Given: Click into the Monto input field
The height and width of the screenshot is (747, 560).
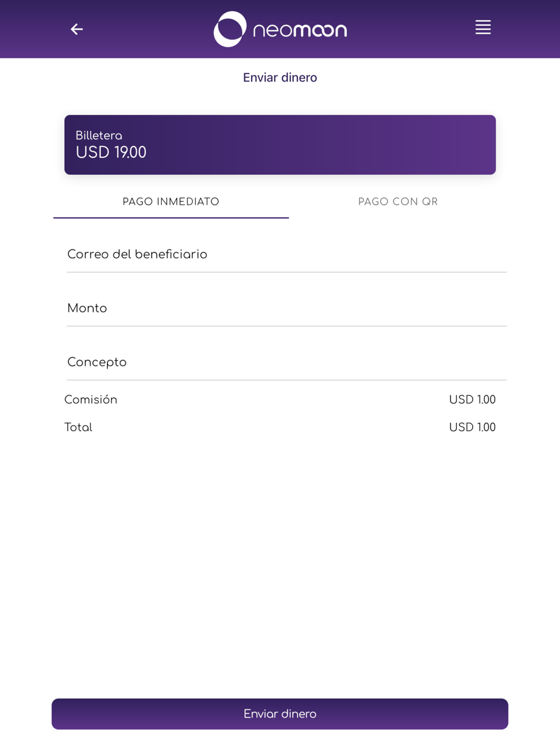Looking at the screenshot, I should tap(287, 309).
